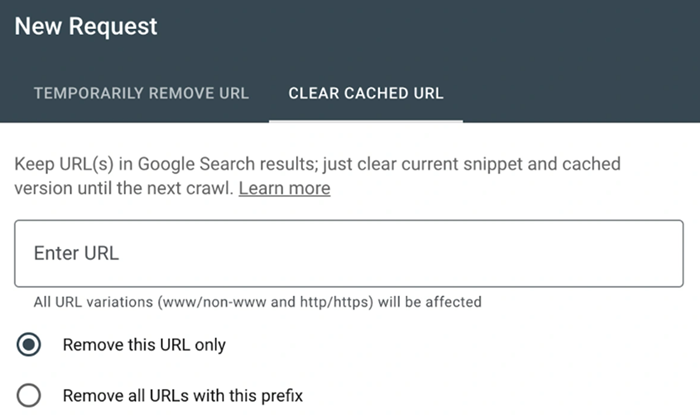This screenshot has width=700, height=420.
Task: Click the 'Remove all URLs with this prefix' label
Action: (182, 395)
